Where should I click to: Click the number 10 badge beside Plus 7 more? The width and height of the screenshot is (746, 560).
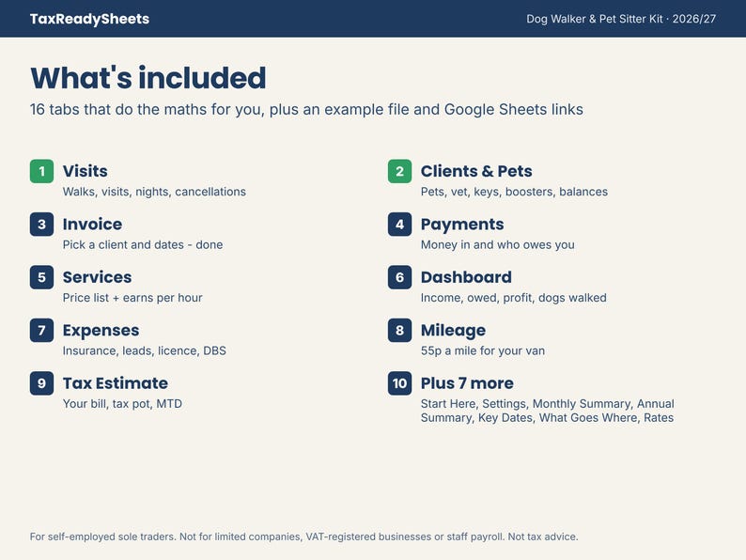click(x=399, y=383)
